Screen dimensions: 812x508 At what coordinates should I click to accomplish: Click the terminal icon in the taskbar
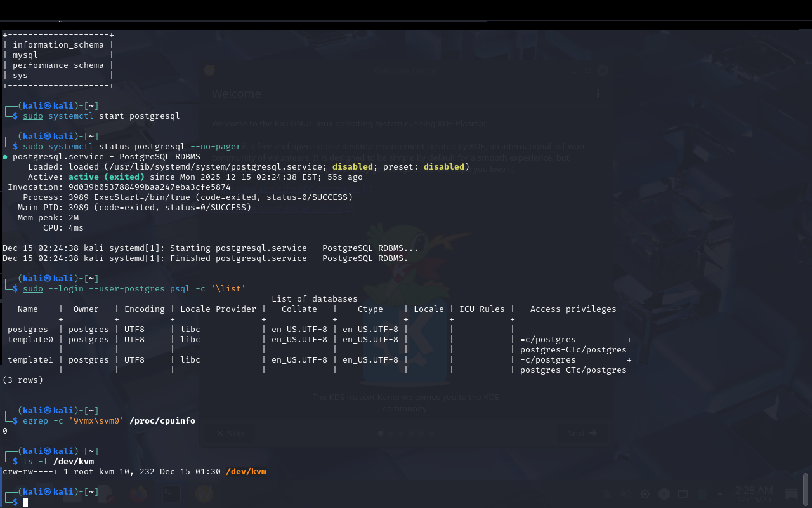pos(171,493)
